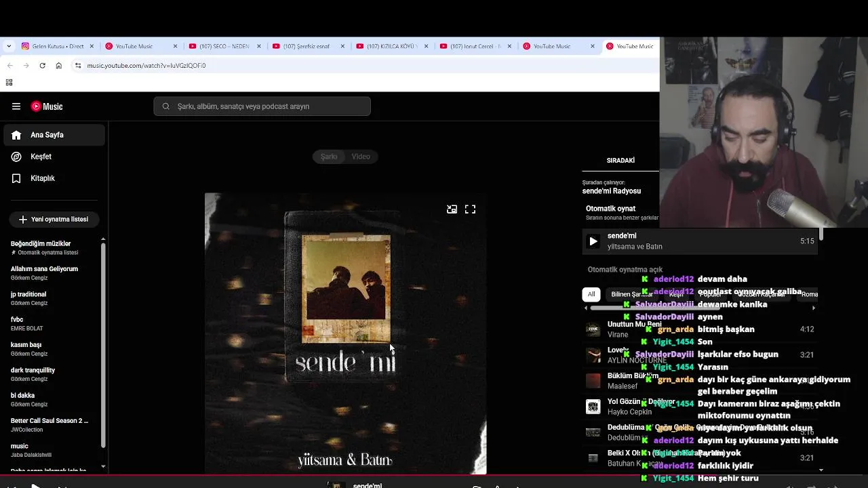
Task: Switch to the Ionut Cercel tab
Action: [x=475, y=46]
